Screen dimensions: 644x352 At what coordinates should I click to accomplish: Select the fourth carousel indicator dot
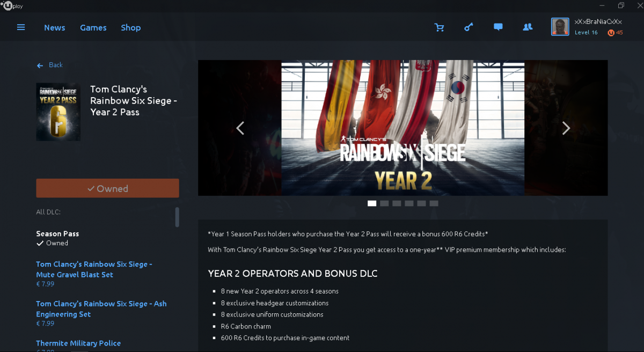(409, 203)
